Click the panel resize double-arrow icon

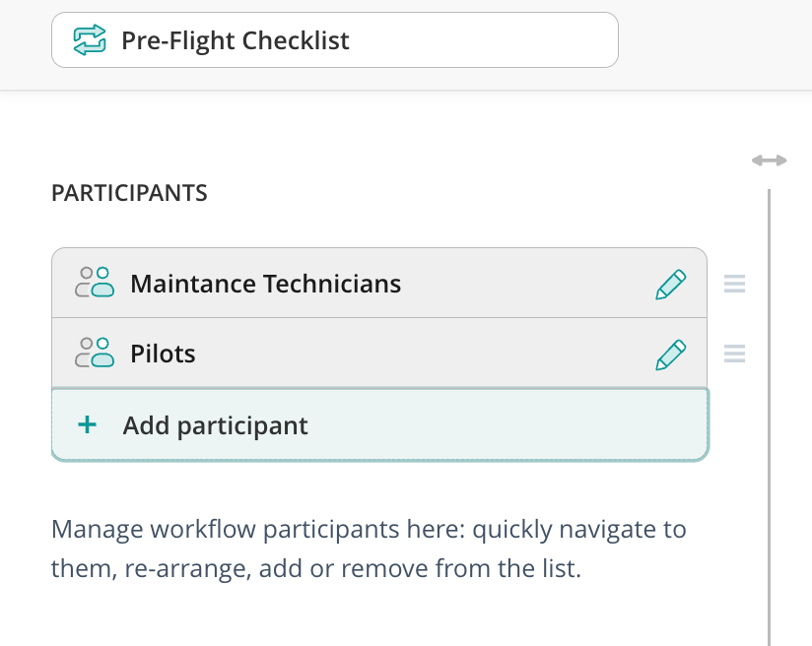point(769,161)
